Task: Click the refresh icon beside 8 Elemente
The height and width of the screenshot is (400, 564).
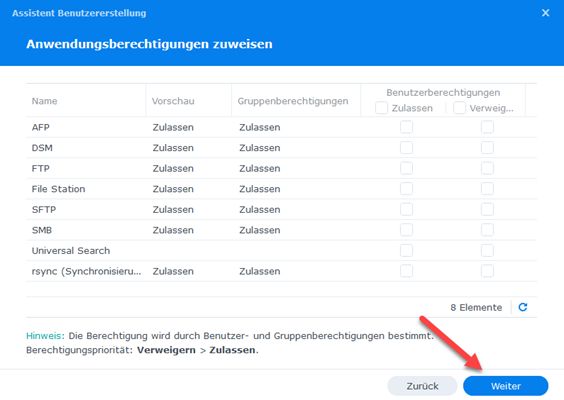Action: tap(523, 307)
